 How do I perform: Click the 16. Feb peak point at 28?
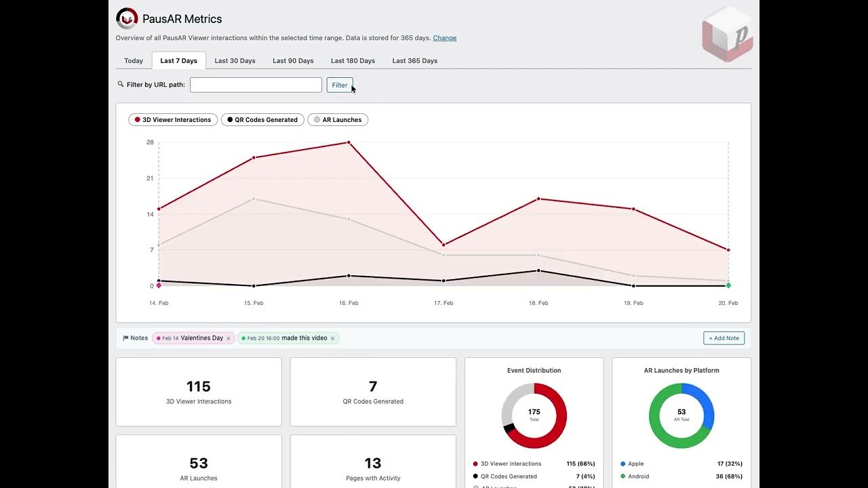point(349,142)
